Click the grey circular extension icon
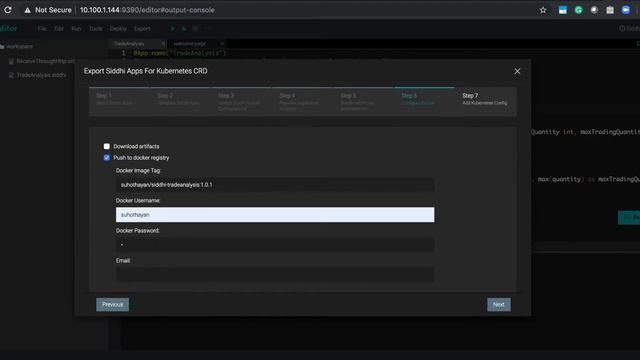Image resolution: width=640 pixels, height=360 pixels. click(x=594, y=10)
